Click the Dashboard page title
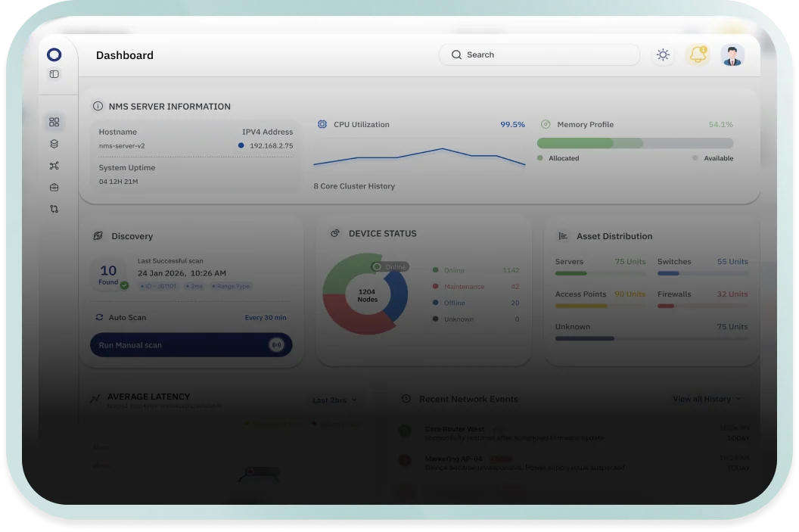 click(125, 55)
